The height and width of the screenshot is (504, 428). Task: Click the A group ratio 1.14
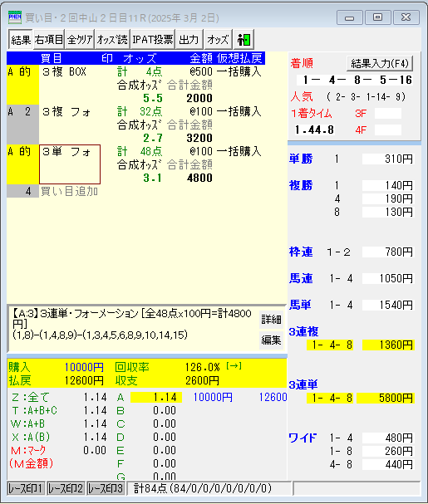point(156,397)
